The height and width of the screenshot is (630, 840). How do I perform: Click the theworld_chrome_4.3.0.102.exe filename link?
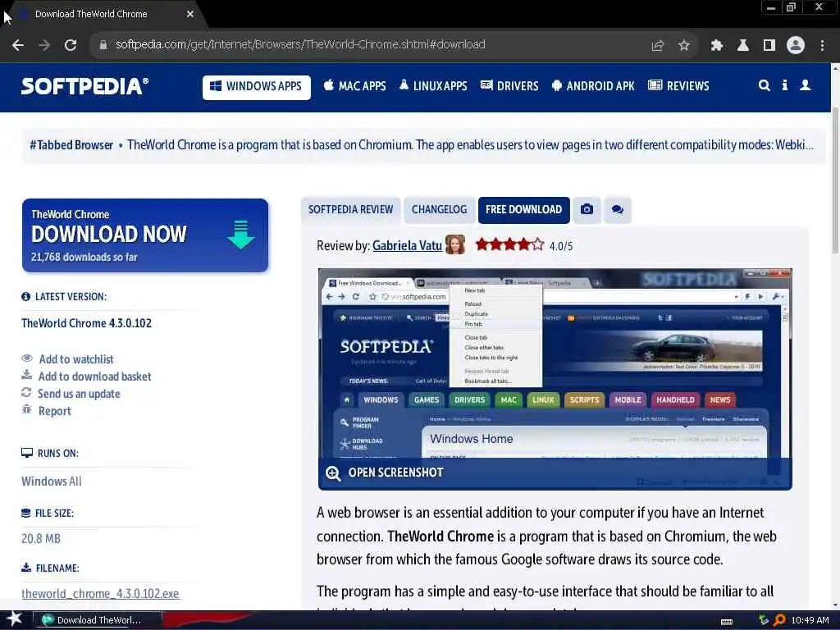(100, 594)
